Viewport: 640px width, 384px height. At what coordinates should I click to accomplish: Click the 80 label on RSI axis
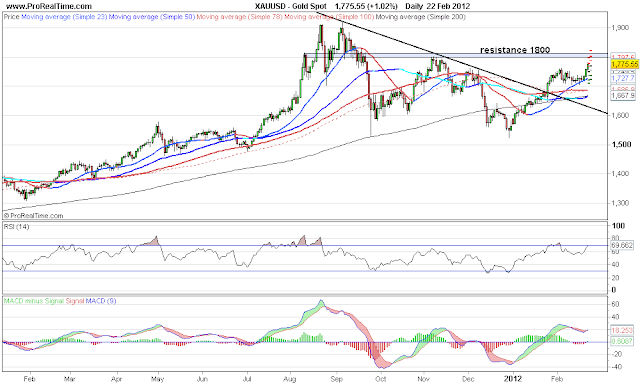[x=616, y=238]
